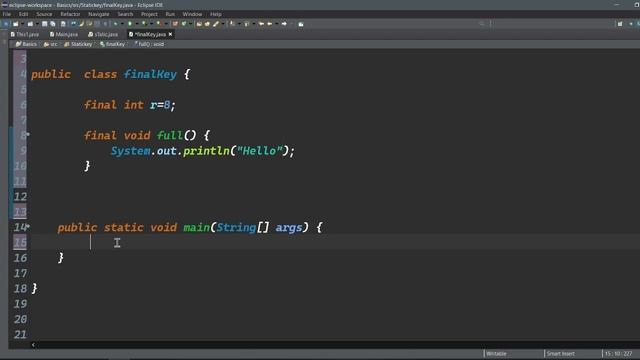Click the Coverage run toolbar icon
Image resolution: width=640 pixels, height=360 pixels.
(144, 24)
